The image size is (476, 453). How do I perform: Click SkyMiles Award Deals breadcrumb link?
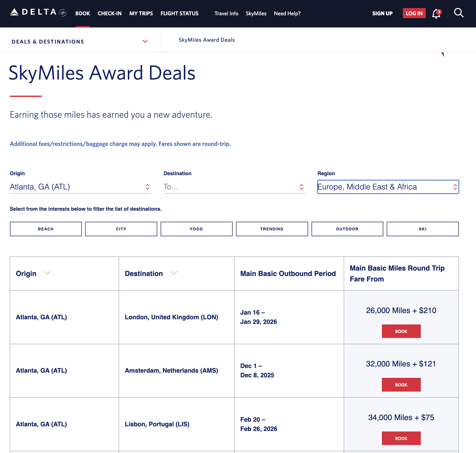[207, 40]
